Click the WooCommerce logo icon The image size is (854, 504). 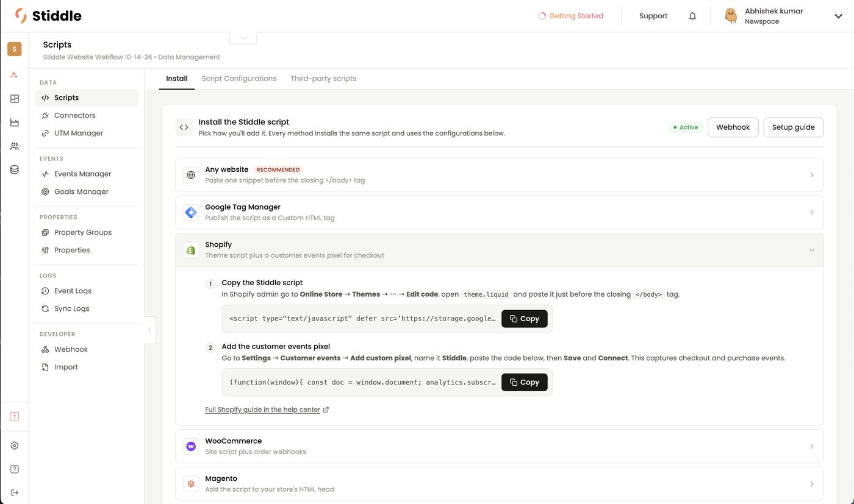(191, 446)
